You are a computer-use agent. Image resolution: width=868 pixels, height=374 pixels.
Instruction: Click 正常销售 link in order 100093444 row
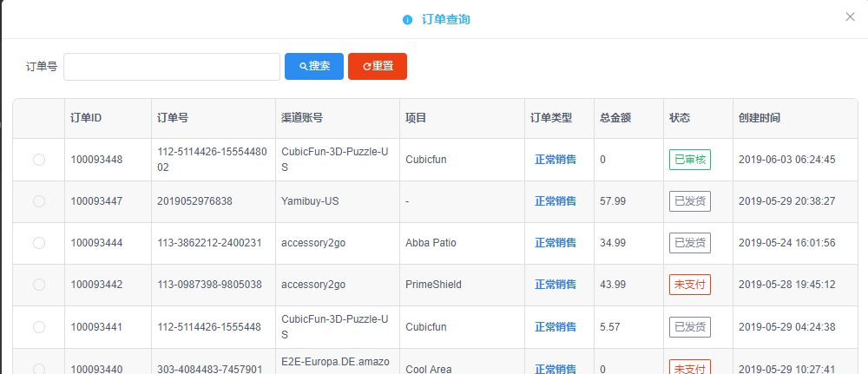tap(556, 243)
